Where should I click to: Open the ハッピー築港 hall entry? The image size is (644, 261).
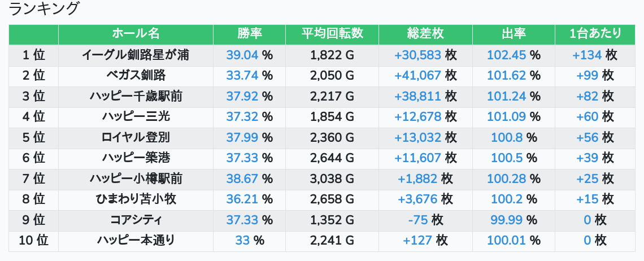(136, 158)
